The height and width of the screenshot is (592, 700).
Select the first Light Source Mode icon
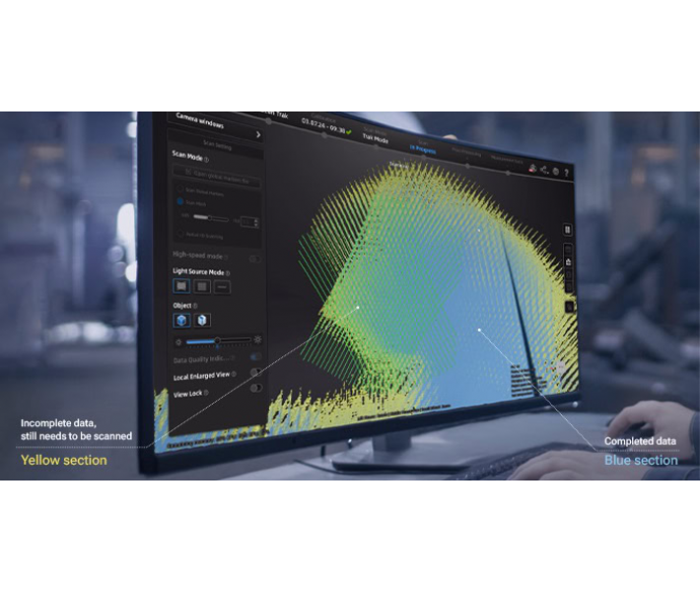[181, 286]
